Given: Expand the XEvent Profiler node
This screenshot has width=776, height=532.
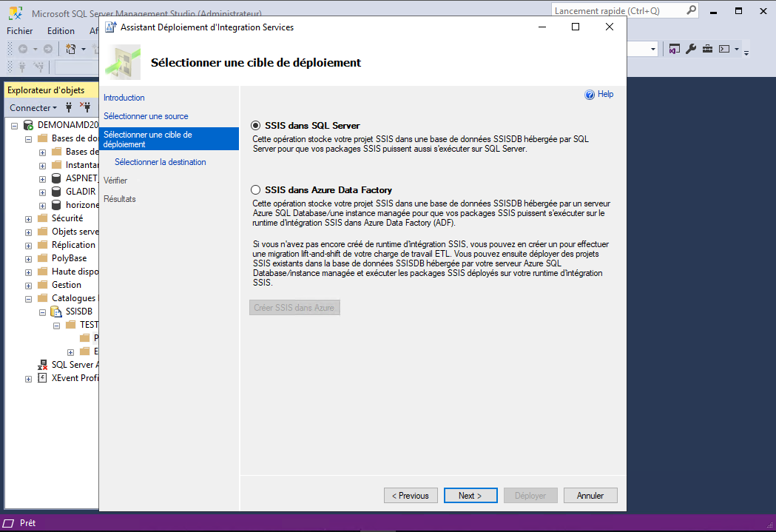Looking at the screenshot, I should tap(28, 379).
